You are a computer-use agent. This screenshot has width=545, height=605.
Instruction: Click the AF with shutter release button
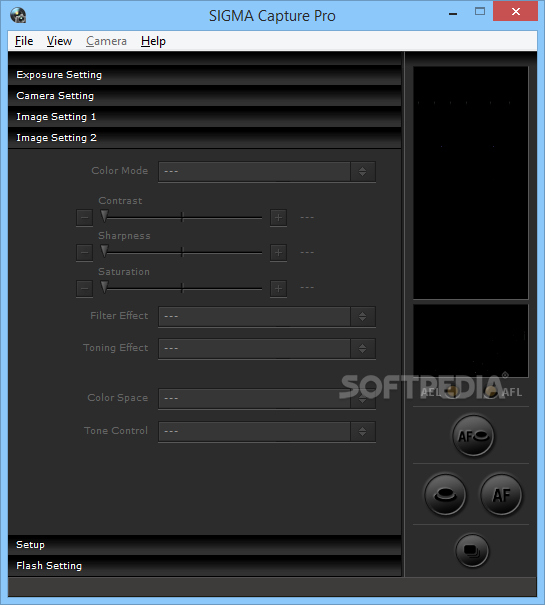pos(473,436)
